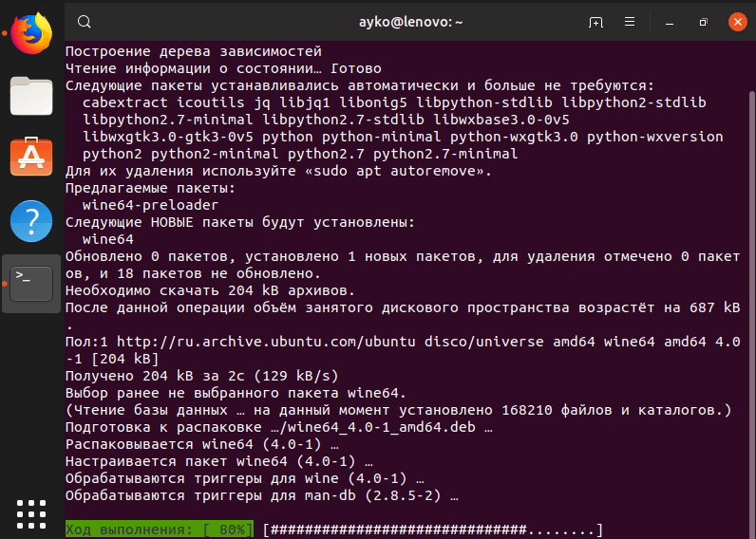Click 'Выбор ранее не выбранного пакета' line
This screenshot has width=756, height=539.
[x=236, y=393]
